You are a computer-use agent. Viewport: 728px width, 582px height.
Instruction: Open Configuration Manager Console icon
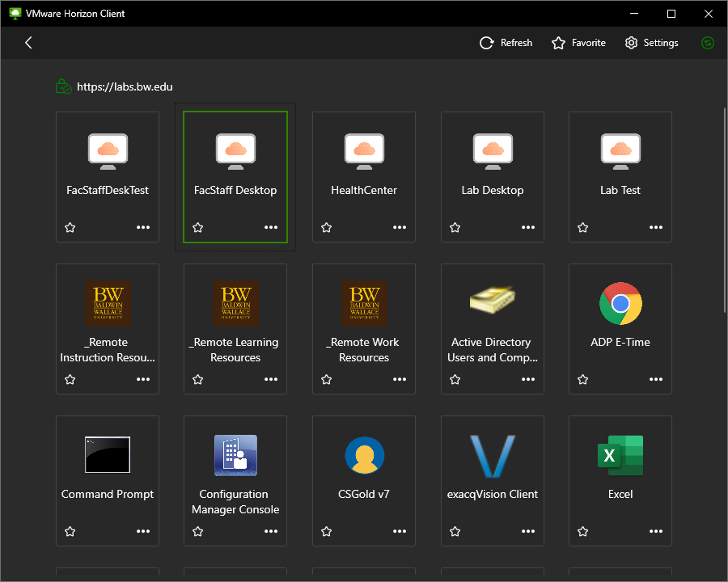click(x=235, y=455)
